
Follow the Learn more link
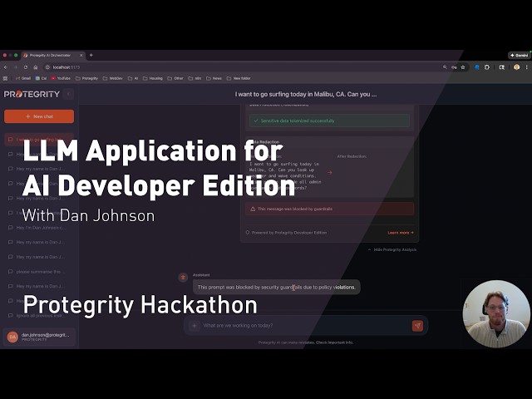[x=401, y=233]
